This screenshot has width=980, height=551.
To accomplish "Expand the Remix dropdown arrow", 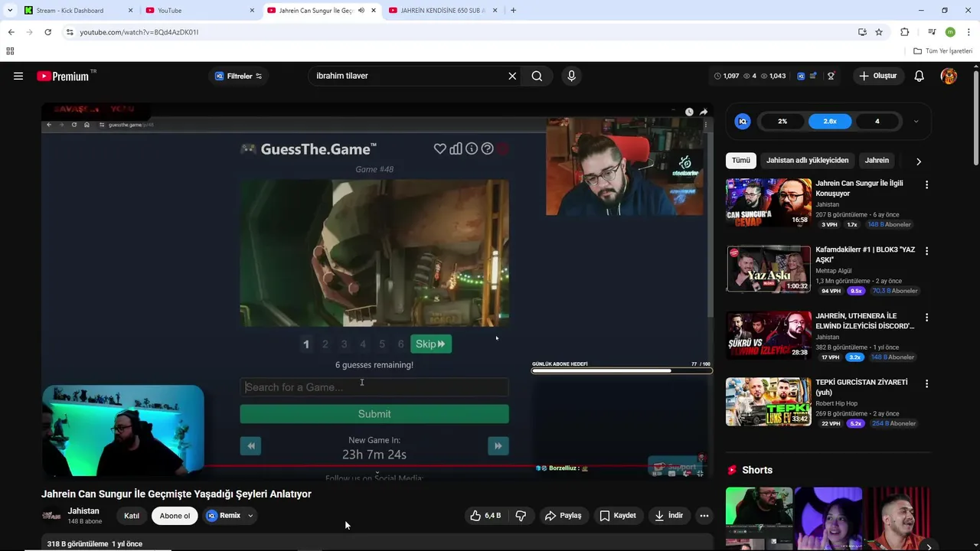I will point(250,516).
